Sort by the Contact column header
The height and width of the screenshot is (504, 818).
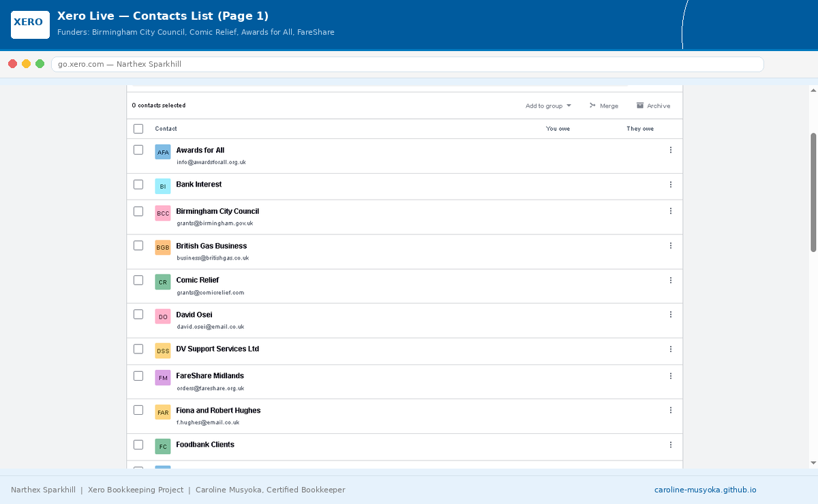click(166, 129)
